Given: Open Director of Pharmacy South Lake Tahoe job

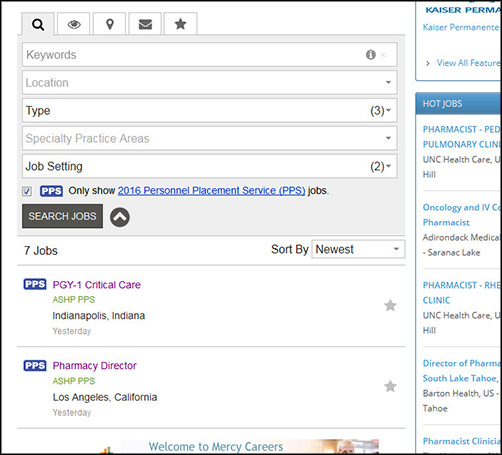Looking at the screenshot, I should click(x=461, y=371).
